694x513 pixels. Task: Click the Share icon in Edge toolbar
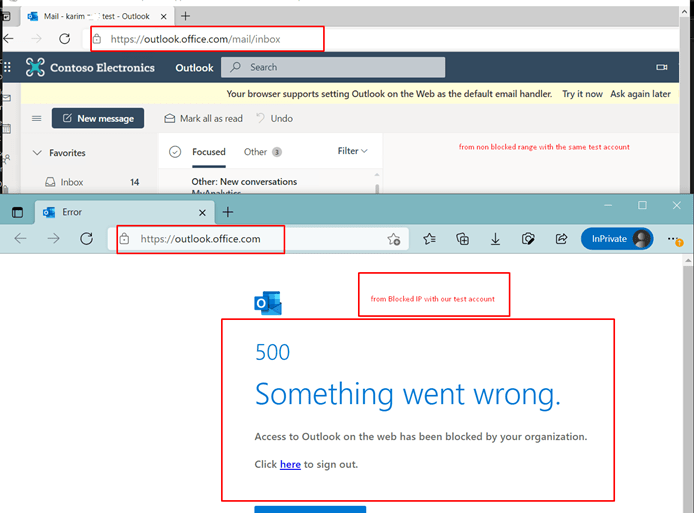click(x=561, y=239)
